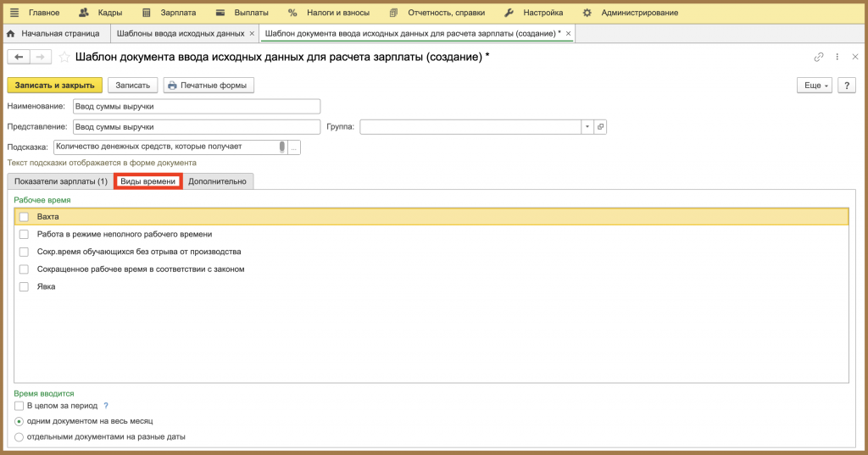Viewport: 868px width, 455px height.
Task: Open the hamburger main menu icon
Action: [14, 12]
